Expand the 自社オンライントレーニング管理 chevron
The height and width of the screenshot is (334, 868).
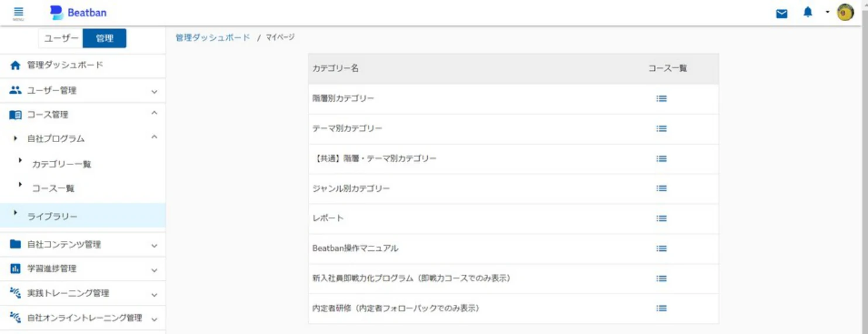tap(154, 320)
